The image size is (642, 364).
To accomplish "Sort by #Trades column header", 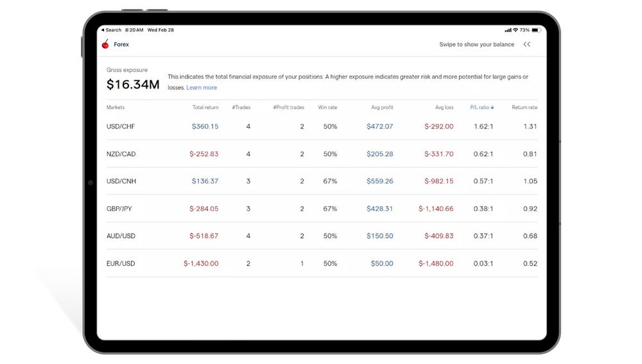I will click(241, 107).
